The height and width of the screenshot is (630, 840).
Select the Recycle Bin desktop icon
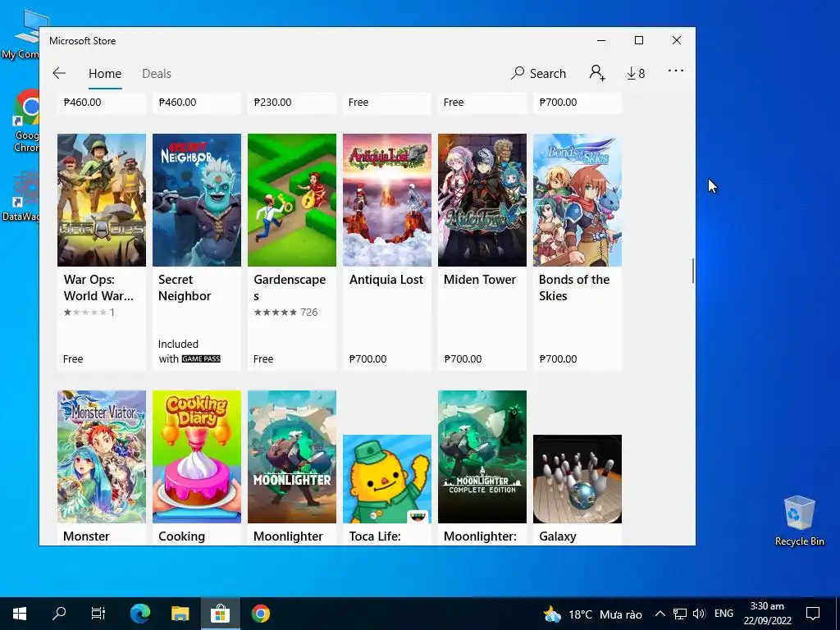[x=799, y=521]
